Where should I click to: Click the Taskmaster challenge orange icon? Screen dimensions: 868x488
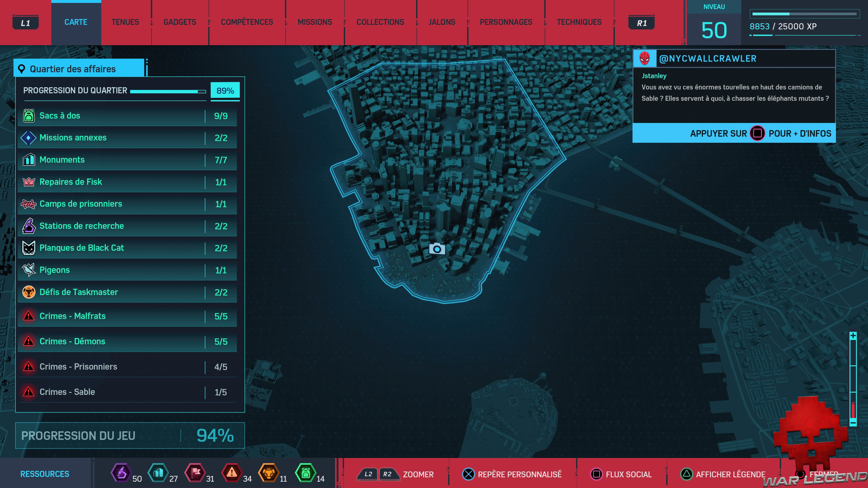(x=29, y=292)
